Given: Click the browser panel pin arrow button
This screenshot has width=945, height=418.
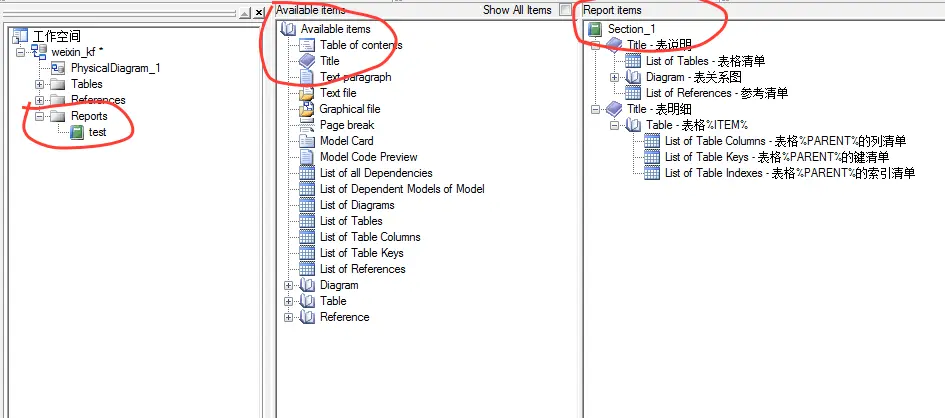Looking at the screenshot, I should 245,13.
